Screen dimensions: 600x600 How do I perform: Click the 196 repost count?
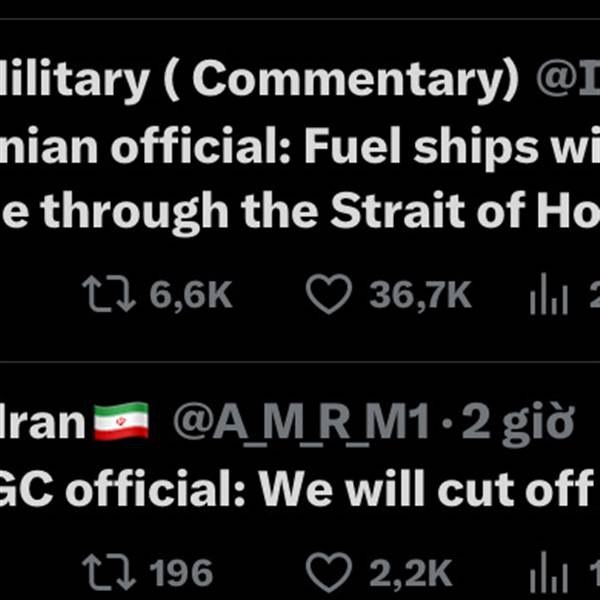(181, 572)
